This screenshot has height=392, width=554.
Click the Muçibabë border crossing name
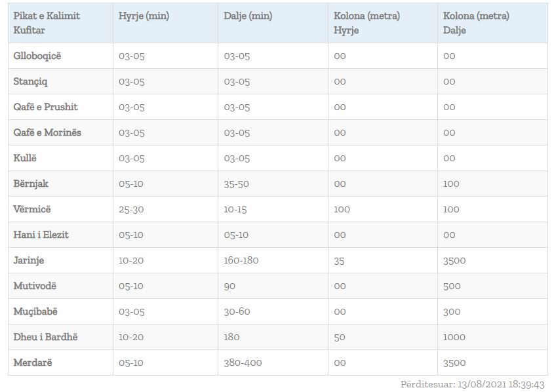tap(36, 311)
